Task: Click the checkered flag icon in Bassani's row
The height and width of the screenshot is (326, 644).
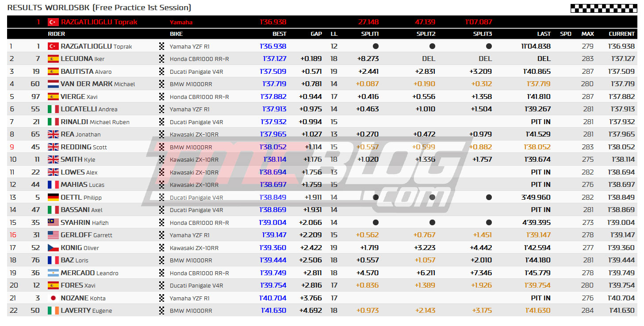Action: coord(161,210)
